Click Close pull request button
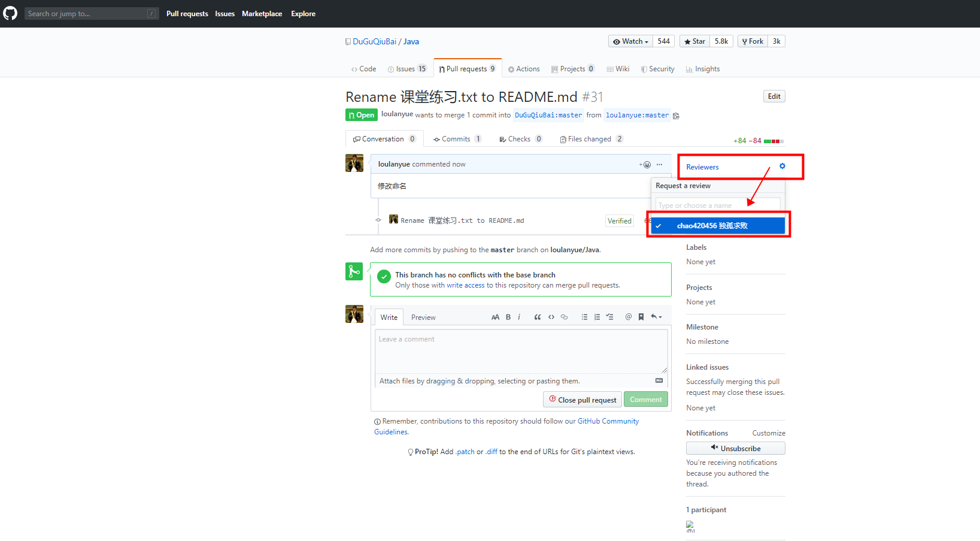 (x=582, y=400)
